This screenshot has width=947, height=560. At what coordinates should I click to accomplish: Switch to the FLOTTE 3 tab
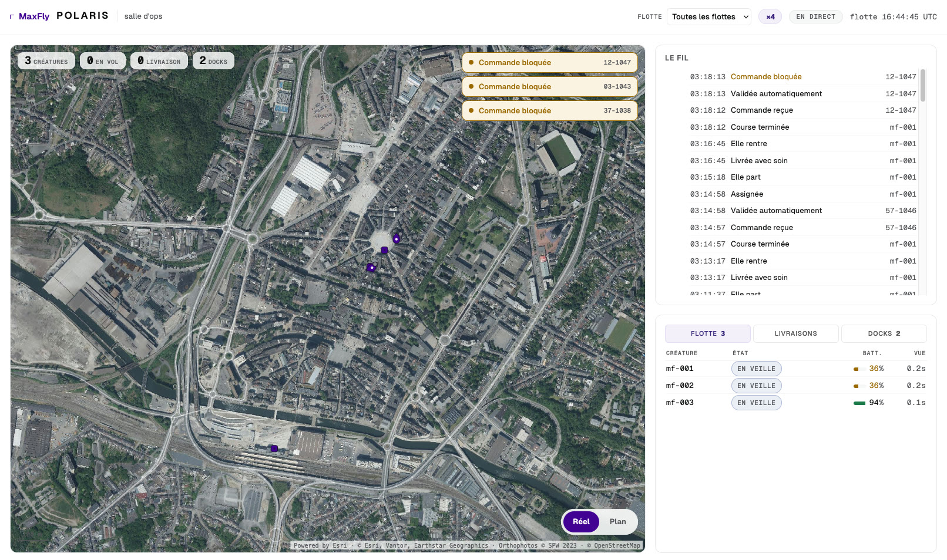708,333
